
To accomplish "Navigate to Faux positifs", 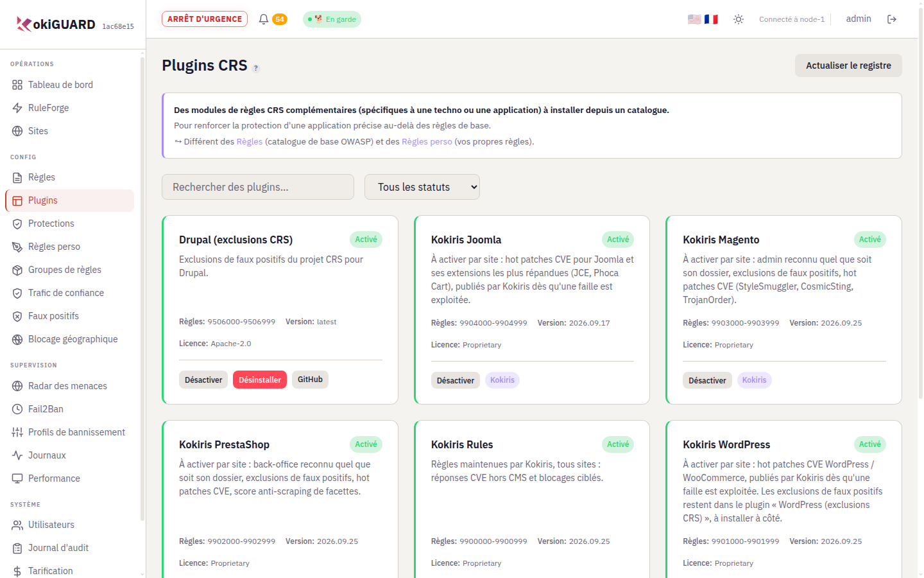I will 69,316.
